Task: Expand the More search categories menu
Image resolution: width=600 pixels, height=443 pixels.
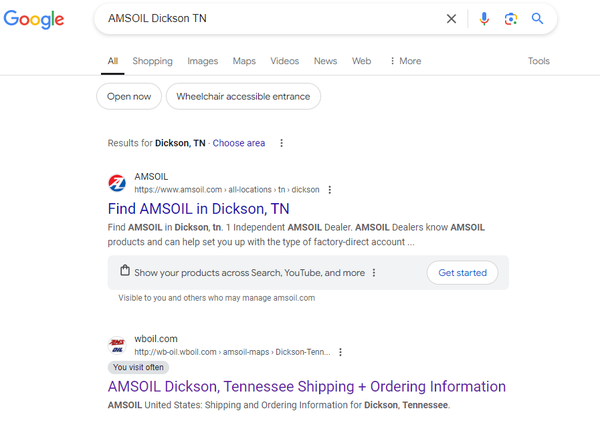Action: 405,61
